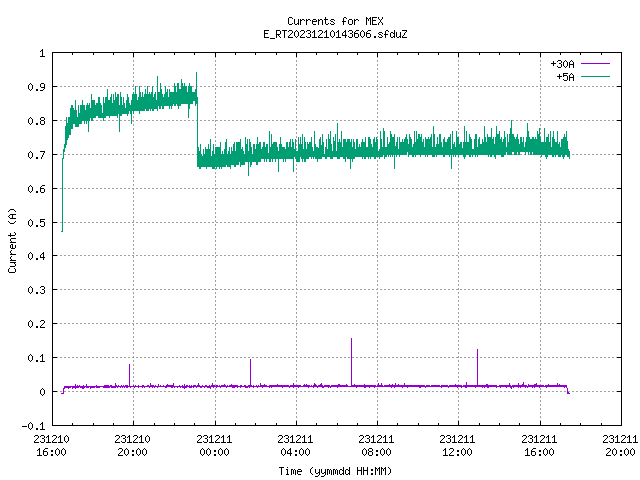Click the x-axis tick 231210 16:00
The height and width of the screenshot is (480, 640).
coord(52,446)
